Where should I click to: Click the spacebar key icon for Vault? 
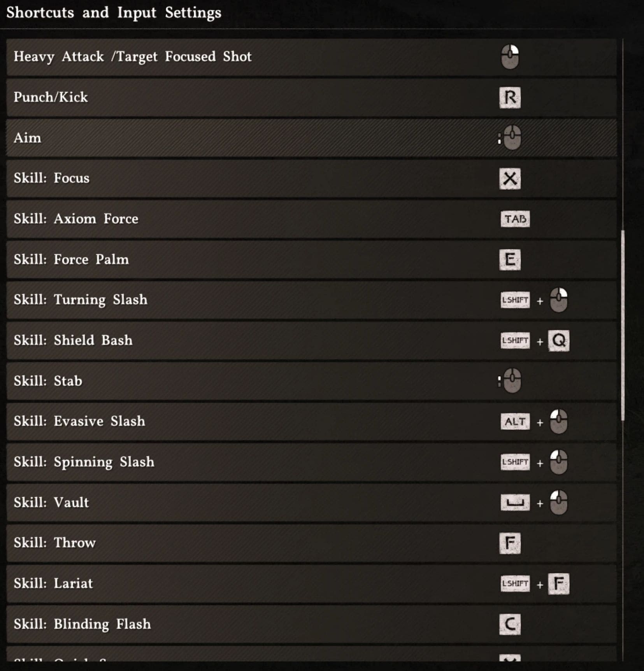point(515,503)
